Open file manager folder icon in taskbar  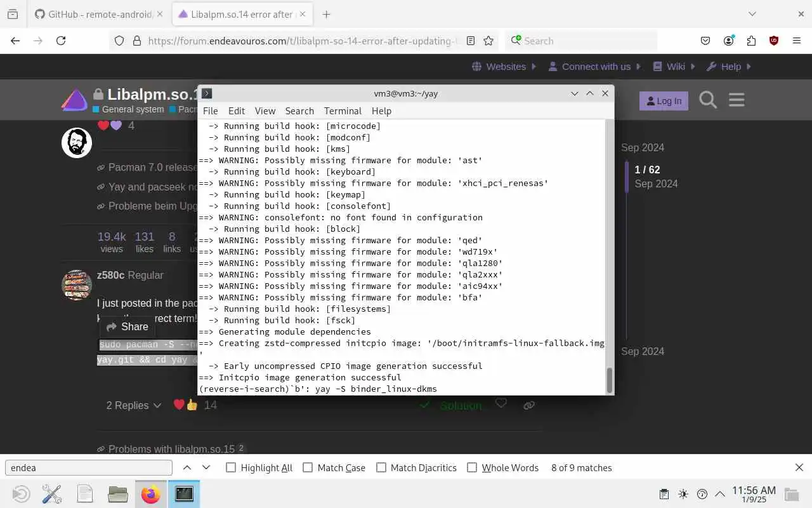[x=118, y=493]
